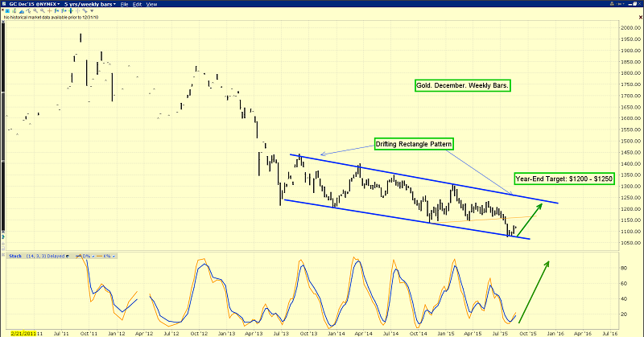644x337 pixels.
Task: Open the File menu
Action: click(126, 4)
